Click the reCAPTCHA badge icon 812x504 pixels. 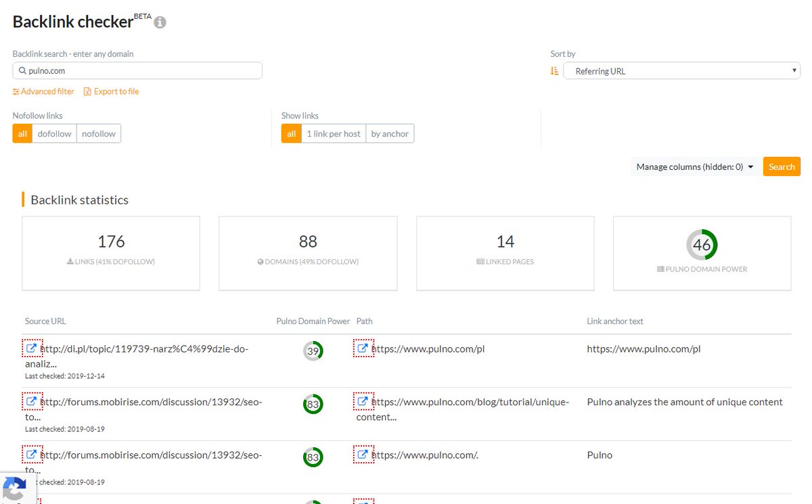[14, 488]
